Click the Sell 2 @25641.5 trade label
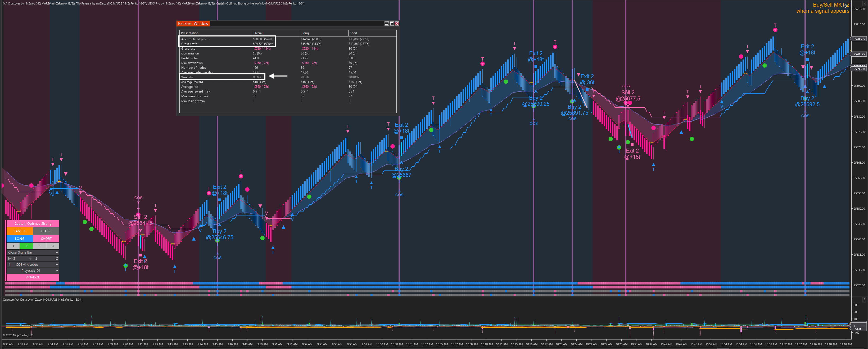The image size is (868, 349). pyautogui.click(x=141, y=220)
